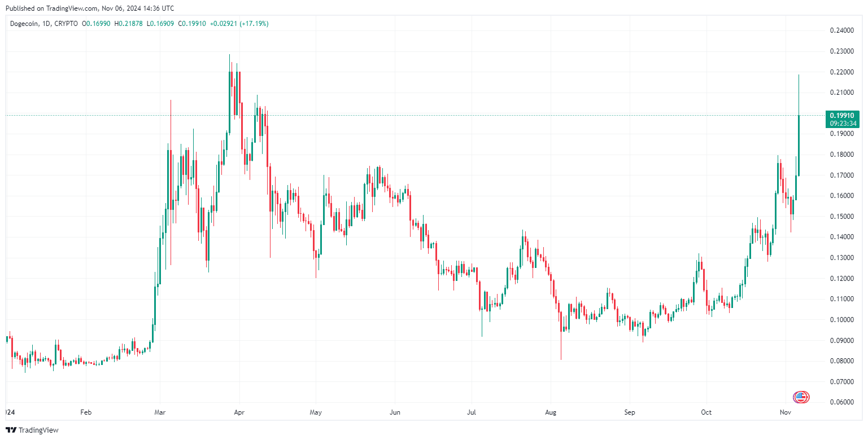Click the 0.07000 price axis label

coord(842,382)
